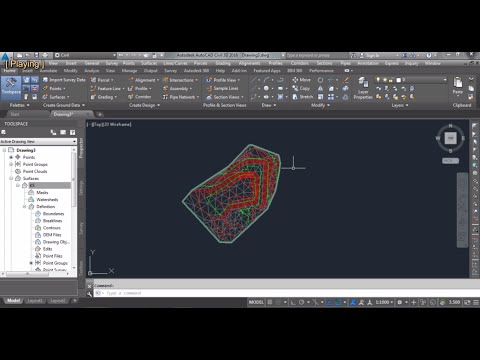
Task: Click the command line customize wrench icon
Action: pyautogui.click(x=89, y=294)
